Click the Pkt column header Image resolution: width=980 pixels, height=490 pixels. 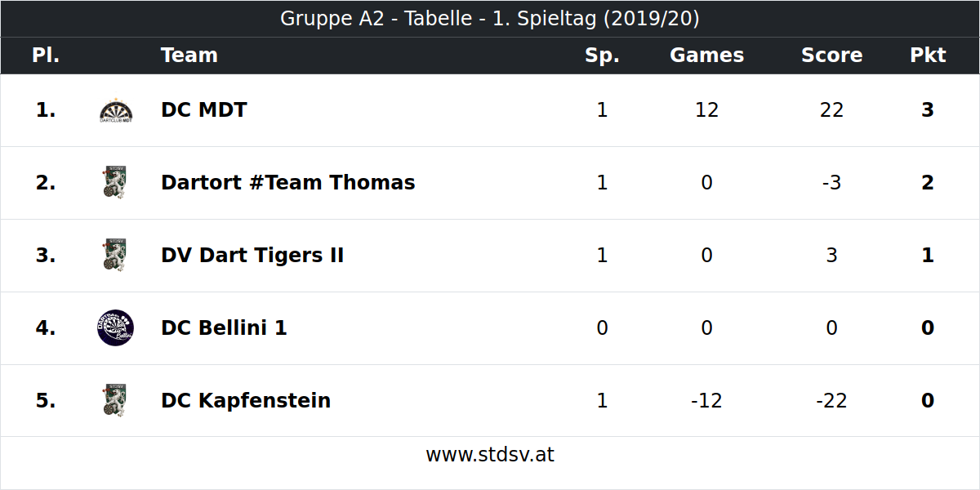(x=928, y=56)
